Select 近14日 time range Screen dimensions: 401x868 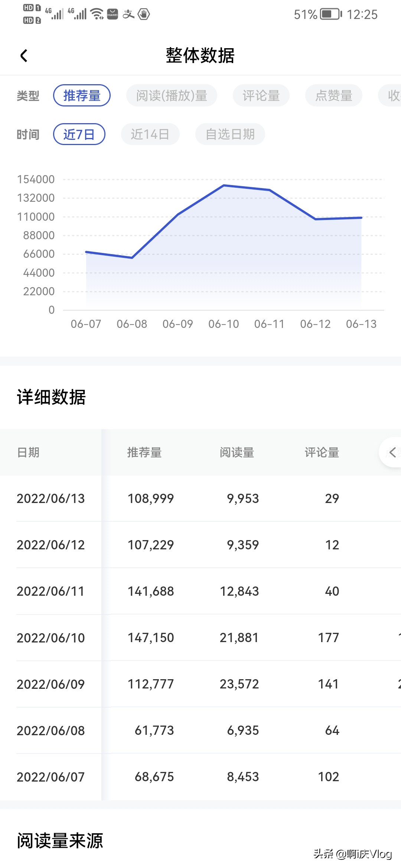(150, 134)
